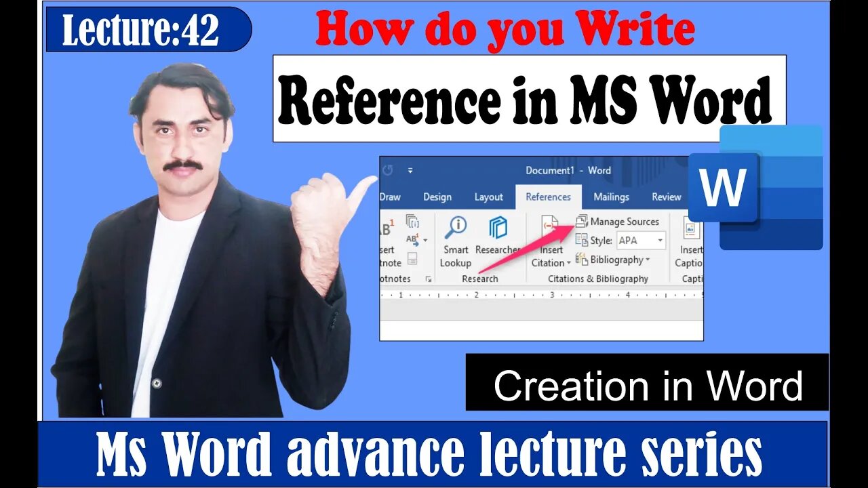Click the 'Citations & Bibliography' group label
868x488 pixels.
(x=598, y=279)
